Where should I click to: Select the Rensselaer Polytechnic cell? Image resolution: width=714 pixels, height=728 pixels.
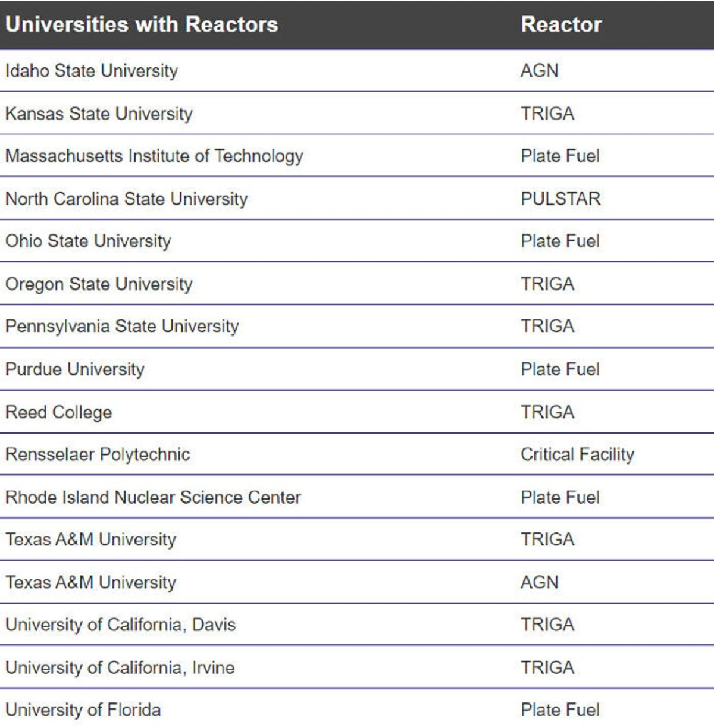[98, 454]
